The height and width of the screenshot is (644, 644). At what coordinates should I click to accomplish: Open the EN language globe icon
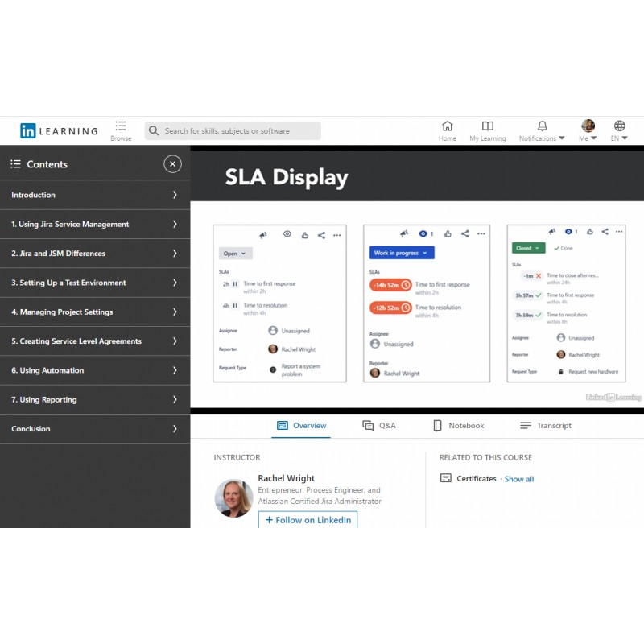pyautogui.click(x=619, y=126)
